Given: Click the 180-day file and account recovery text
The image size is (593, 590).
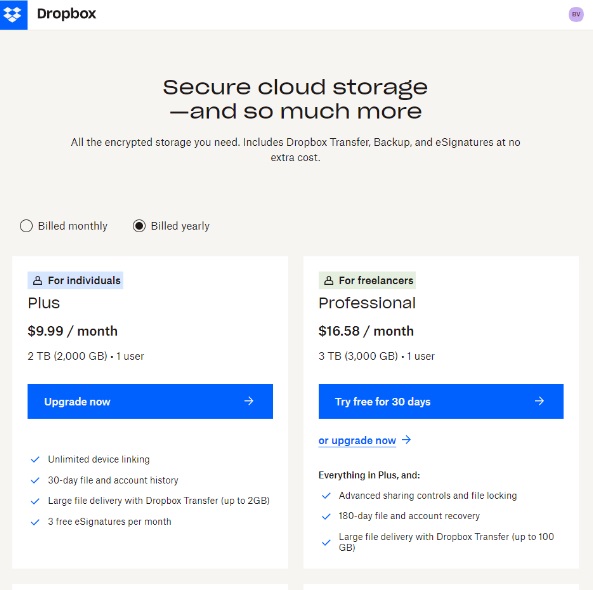Looking at the screenshot, I should [x=409, y=516].
